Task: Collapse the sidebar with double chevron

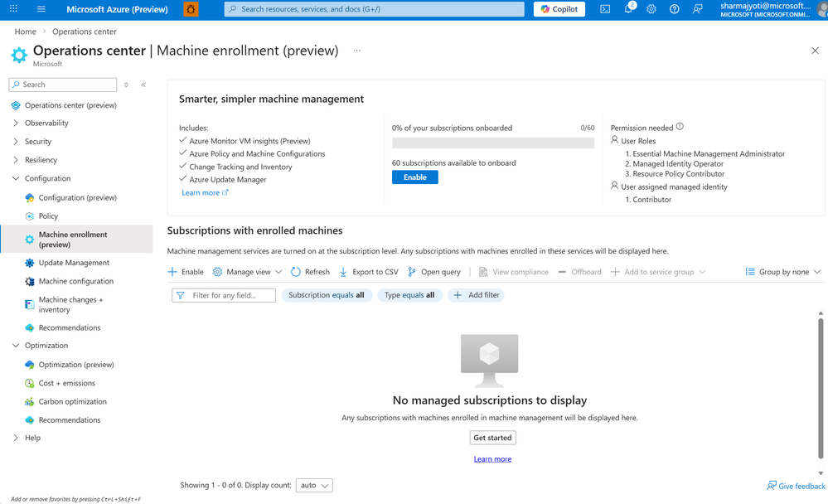Action: 143,85
